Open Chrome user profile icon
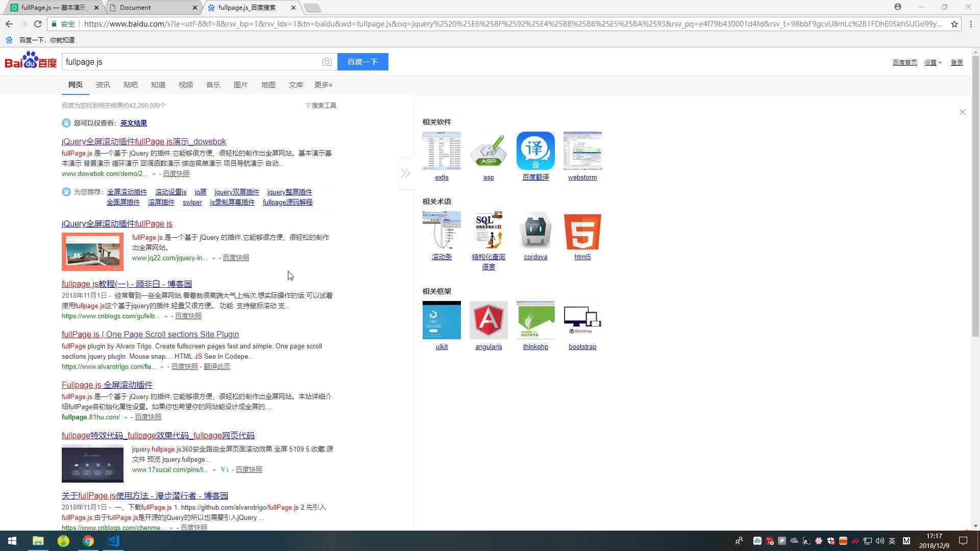Image resolution: width=980 pixels, height=551 pixels. point(898,7)
